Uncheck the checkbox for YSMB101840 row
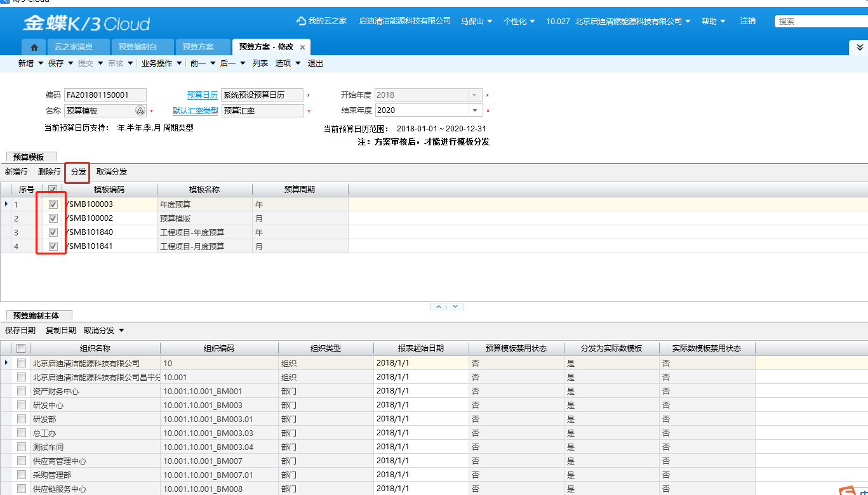The width and height of the screenshot is (868, 495). click(53, 232)
